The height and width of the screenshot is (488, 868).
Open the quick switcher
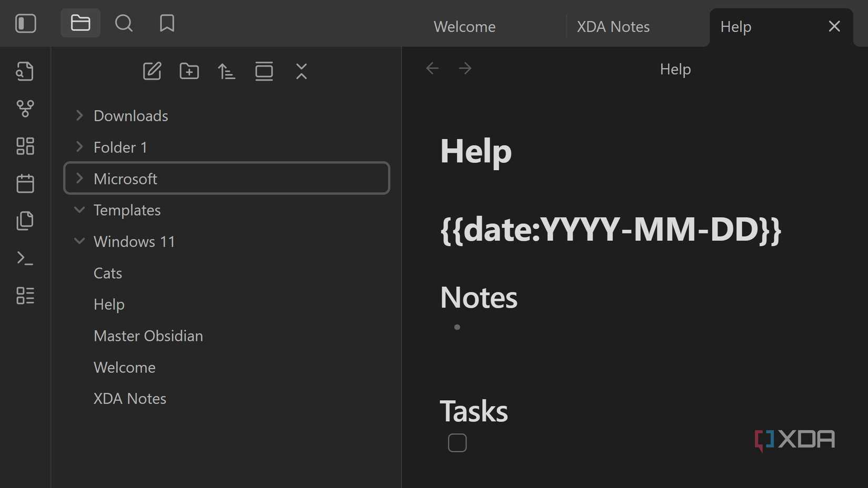[x=25, y=72]
